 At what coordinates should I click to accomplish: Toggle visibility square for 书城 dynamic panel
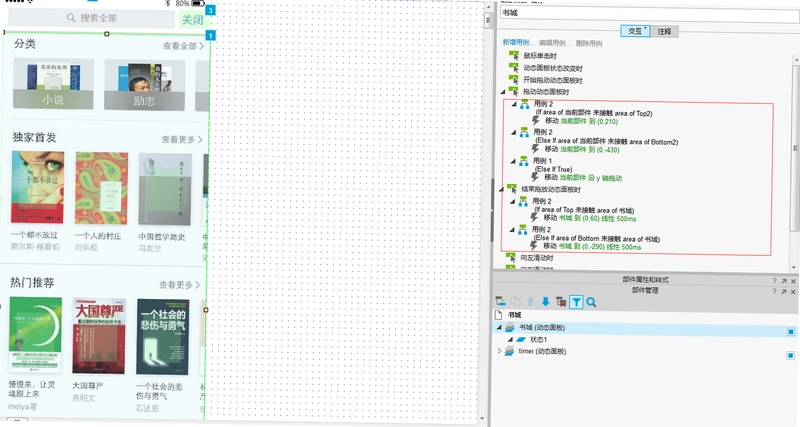791,332
